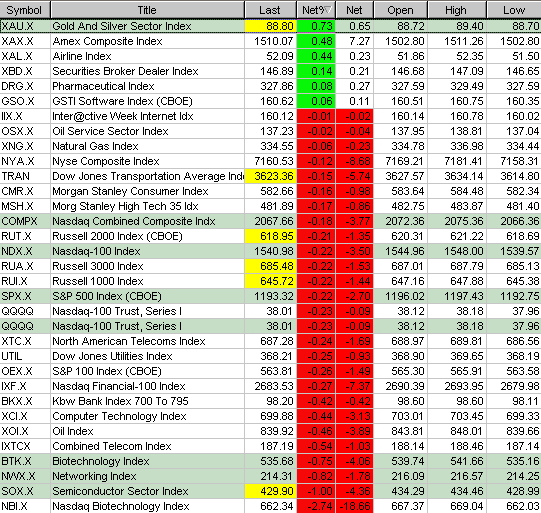This screenshot has height=513, width=541.
Task: Sort by the Low column header
Action: (x=514, y=10)
